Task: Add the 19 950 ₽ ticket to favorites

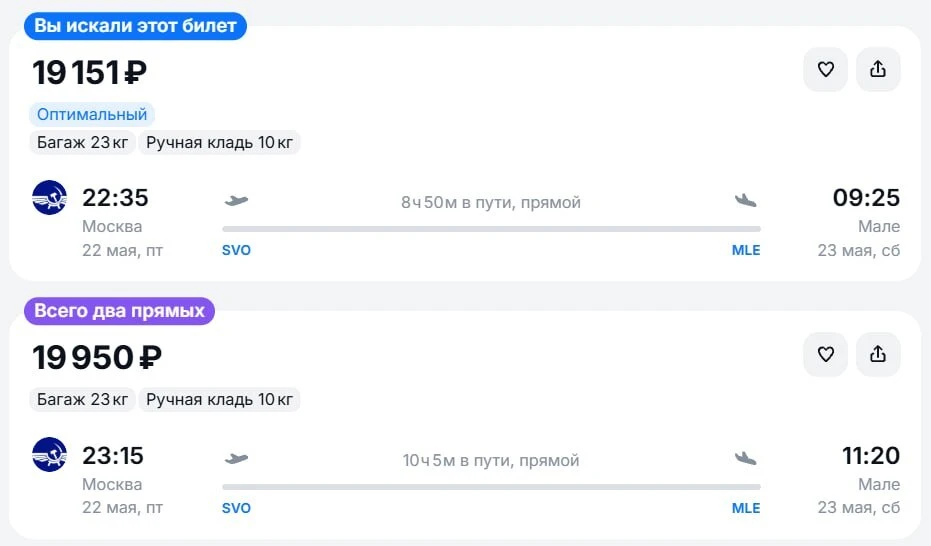Action: tap(825, 354)
